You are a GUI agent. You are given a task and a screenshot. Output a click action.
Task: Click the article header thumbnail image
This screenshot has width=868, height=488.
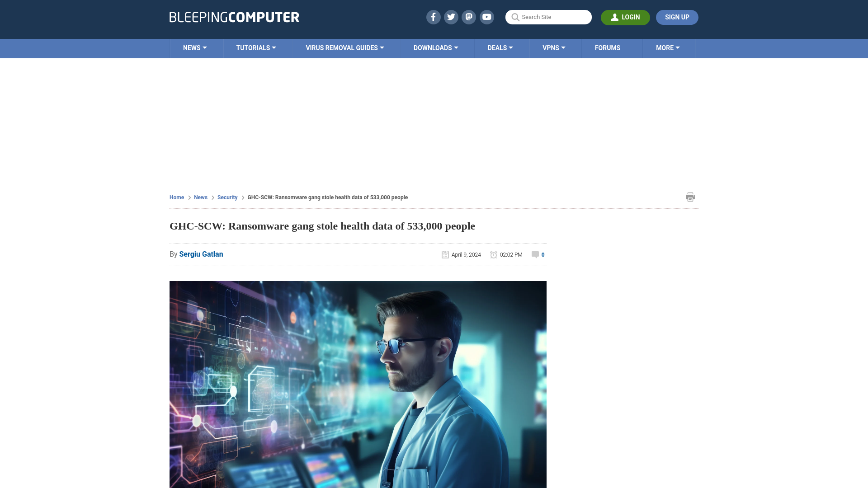358,385
